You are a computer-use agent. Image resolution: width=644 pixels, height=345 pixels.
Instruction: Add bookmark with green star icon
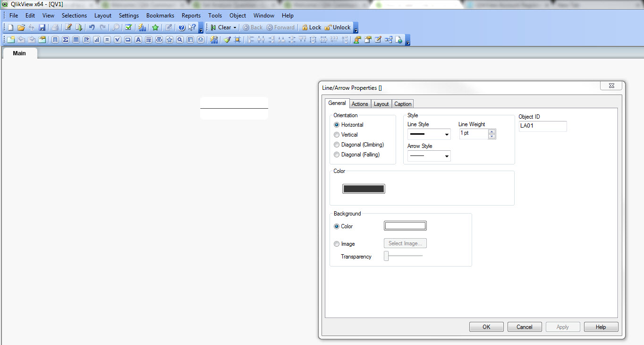point(155,27)
